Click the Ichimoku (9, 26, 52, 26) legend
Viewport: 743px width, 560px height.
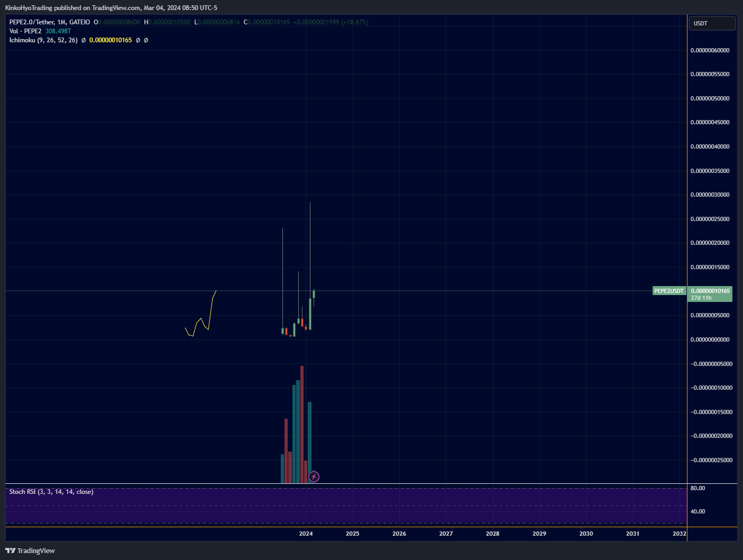[43, 40]
